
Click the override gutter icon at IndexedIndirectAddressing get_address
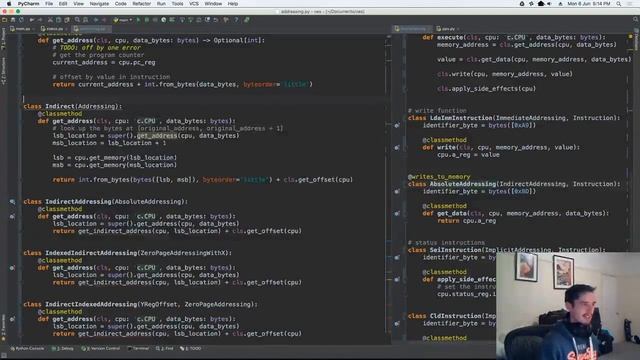click(x=12, y=268)
